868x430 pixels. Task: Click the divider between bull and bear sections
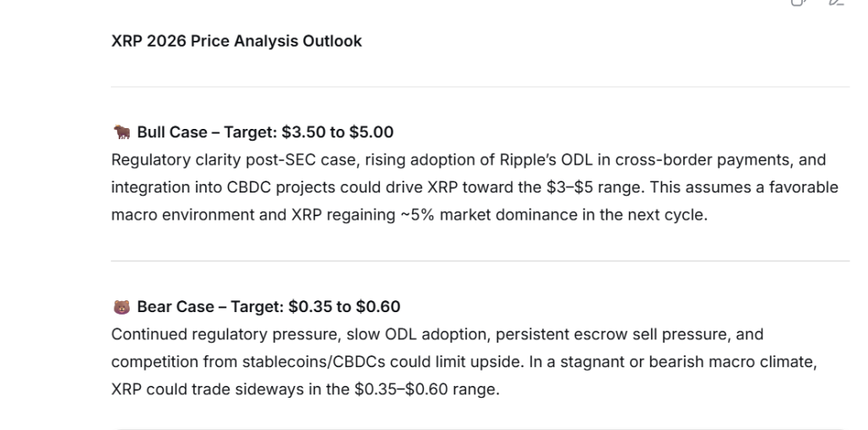click(x=480, y=260)
